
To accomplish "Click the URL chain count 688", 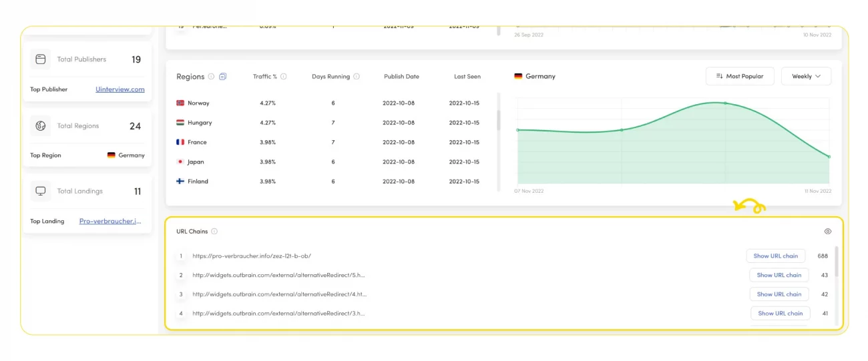I will 823,256.
